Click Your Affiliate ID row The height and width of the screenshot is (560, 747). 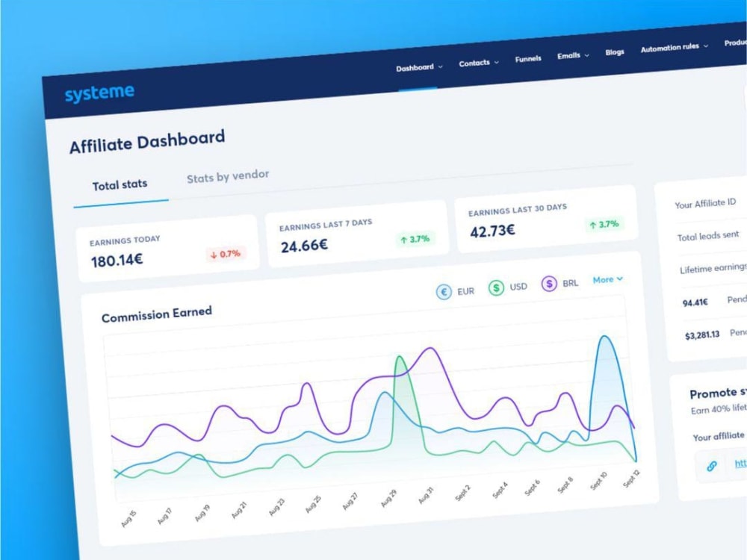coord(705,204)
